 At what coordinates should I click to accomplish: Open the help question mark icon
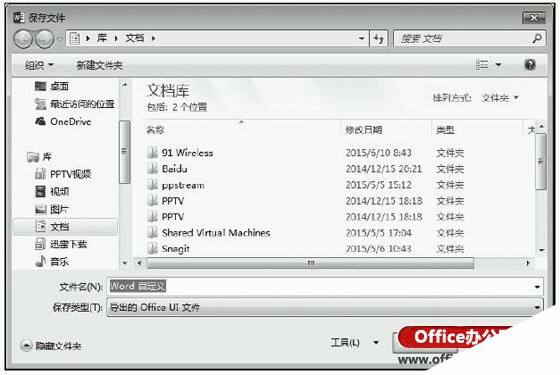(x=530, y=65)
